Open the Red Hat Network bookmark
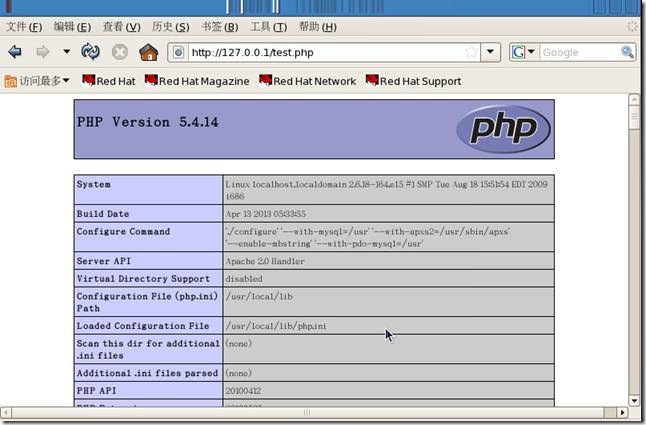The image size is (646, 425). tap(308, 81)
